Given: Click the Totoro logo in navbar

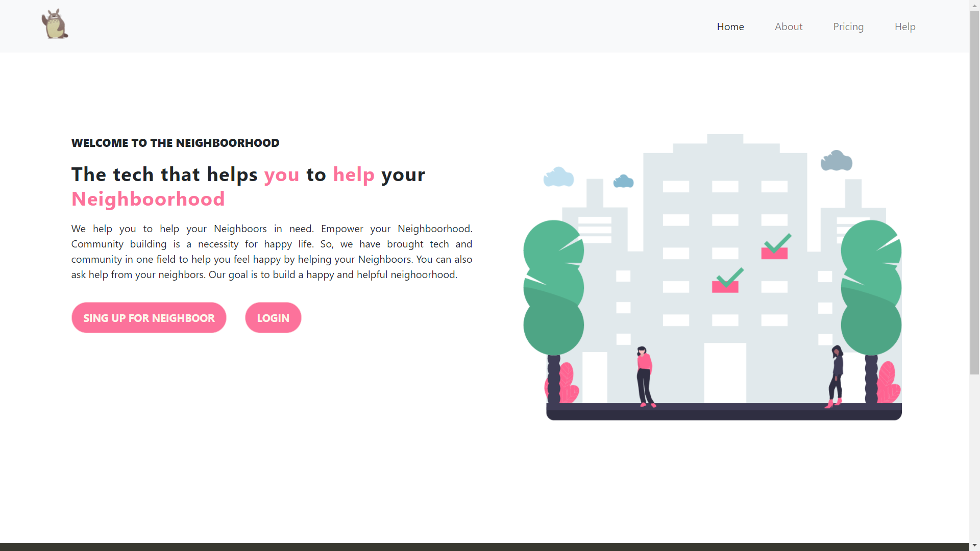Looking at the screenshot, I should tap(55, 24).
